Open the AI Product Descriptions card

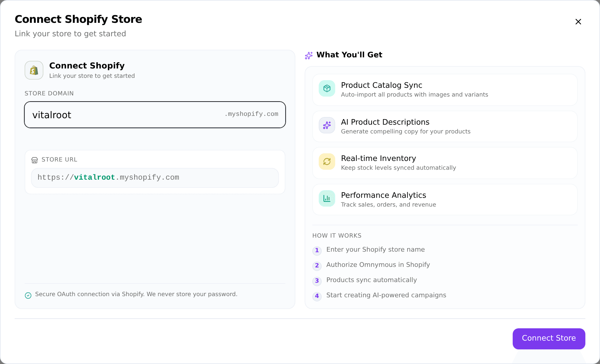click(445, 126)
